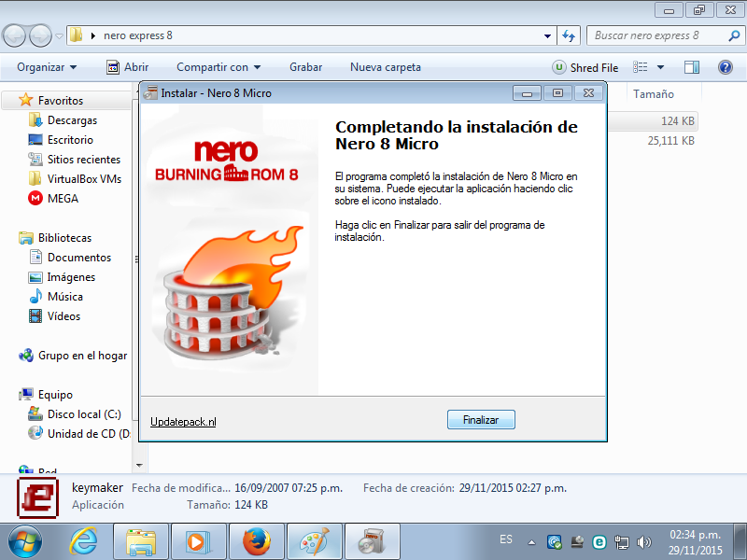Show hidden tray icons arrow
The width and height of the screenshot is (747, 560).
click(531, 542)
